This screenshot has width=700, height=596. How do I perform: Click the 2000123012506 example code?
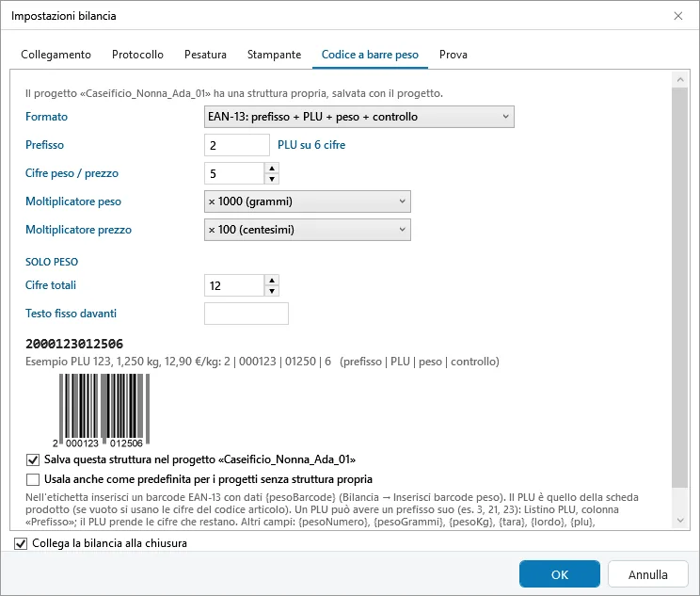pos(74,344)
